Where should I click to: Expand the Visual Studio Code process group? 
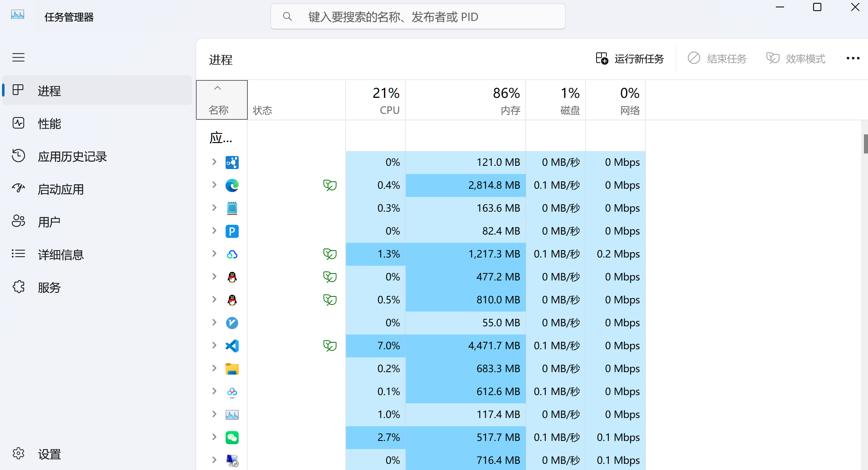click(214, 346)
